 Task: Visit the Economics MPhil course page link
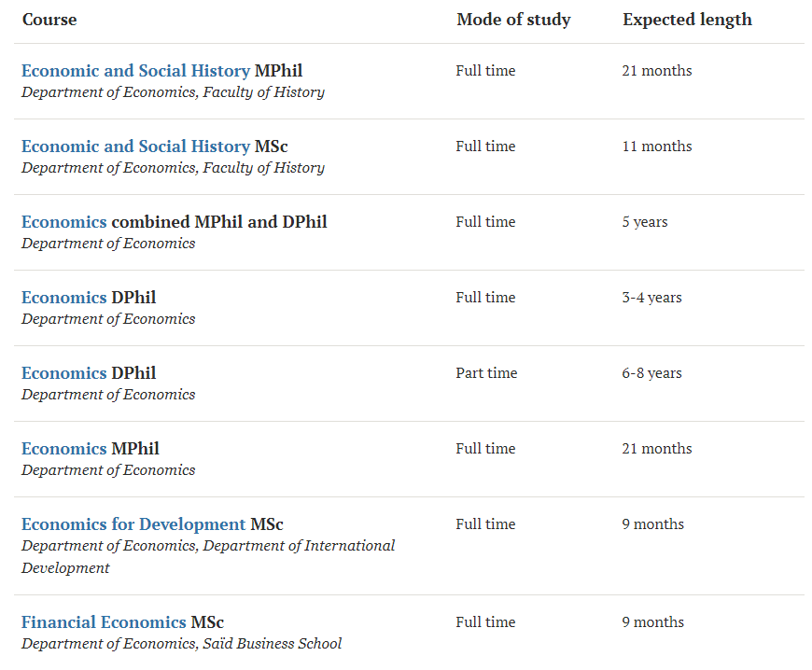[x=64, y=449]
